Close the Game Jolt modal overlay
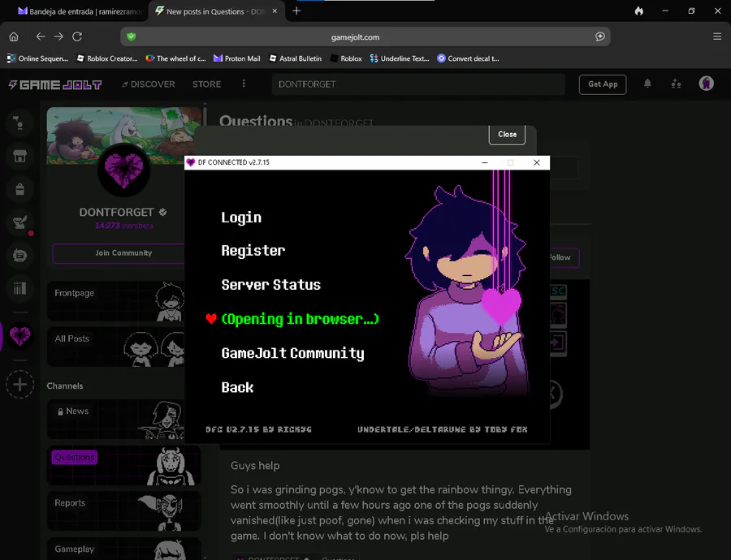This screenshot has height=560, width=731. pos(507,134)
